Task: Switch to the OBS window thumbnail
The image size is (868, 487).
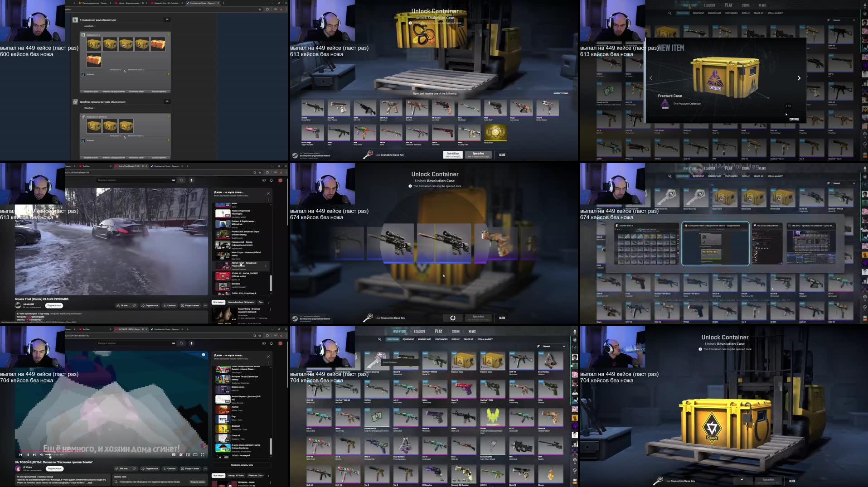Action: (811, 244)
